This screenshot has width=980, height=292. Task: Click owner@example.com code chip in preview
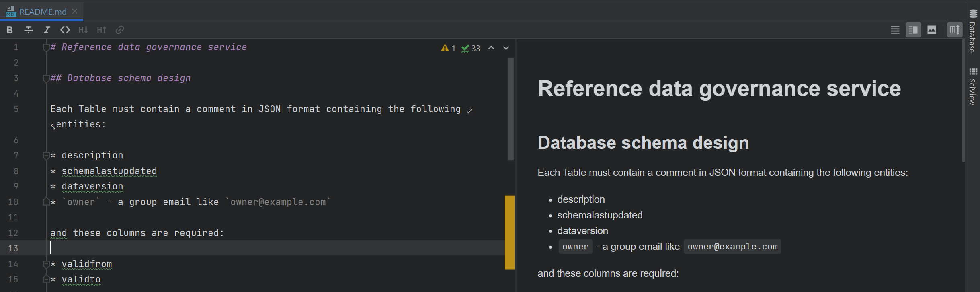click(x=732, y=247)
